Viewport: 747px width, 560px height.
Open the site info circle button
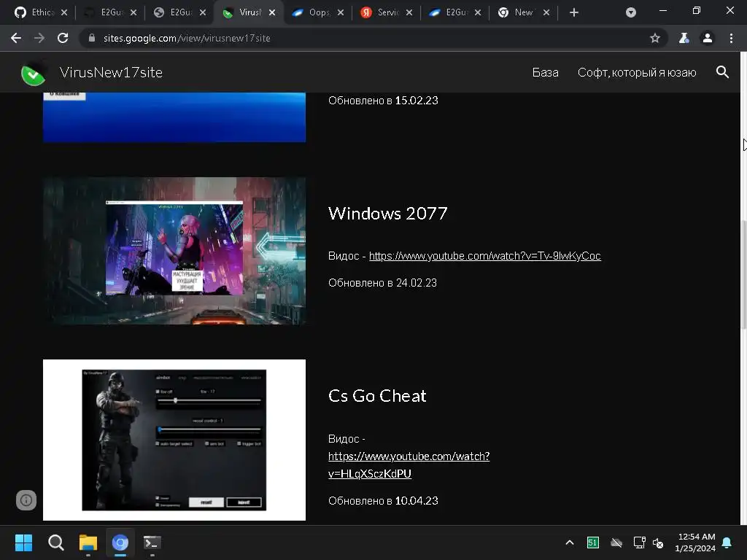tap(26, 500)
